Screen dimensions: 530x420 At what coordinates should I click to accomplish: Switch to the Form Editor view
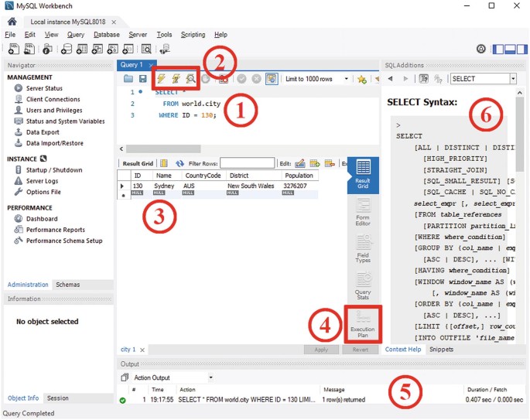(x=363, y=212)
